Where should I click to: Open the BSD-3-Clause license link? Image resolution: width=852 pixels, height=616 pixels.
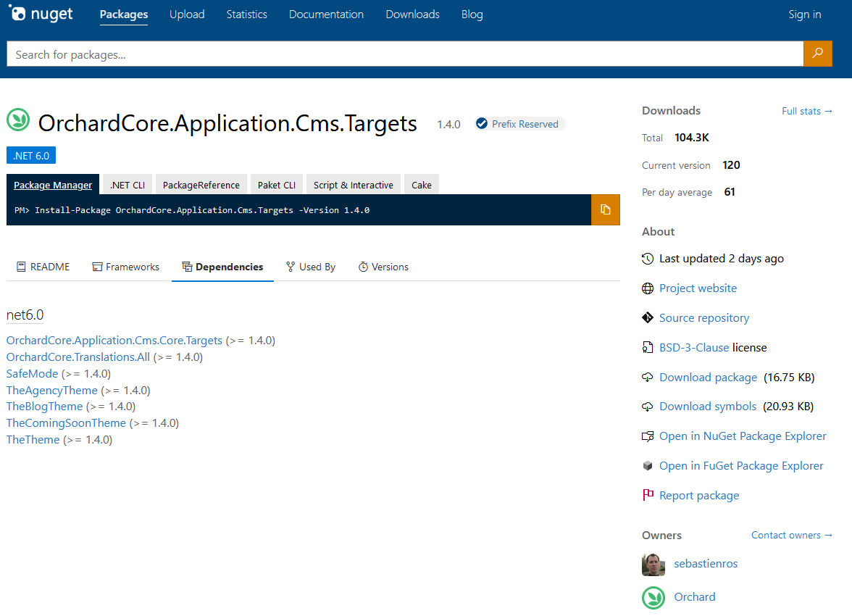694,347
